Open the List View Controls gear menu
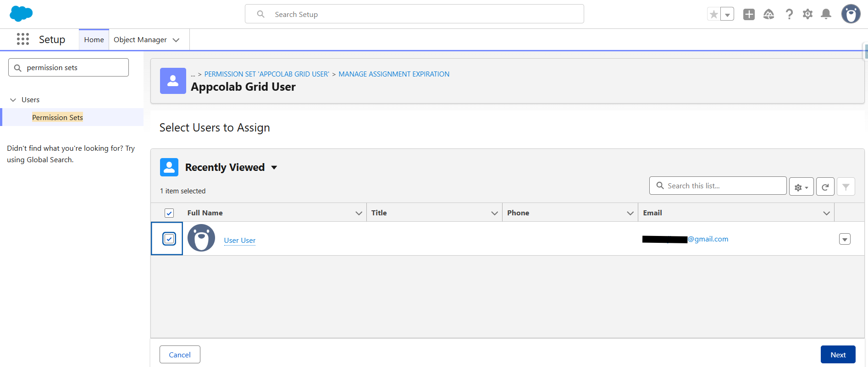This screenshot has width=868, height=367. [802, 187]
